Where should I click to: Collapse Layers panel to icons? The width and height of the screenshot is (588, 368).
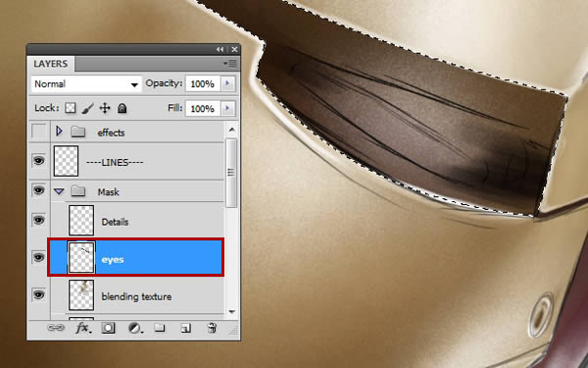click(x=220, y=50)
